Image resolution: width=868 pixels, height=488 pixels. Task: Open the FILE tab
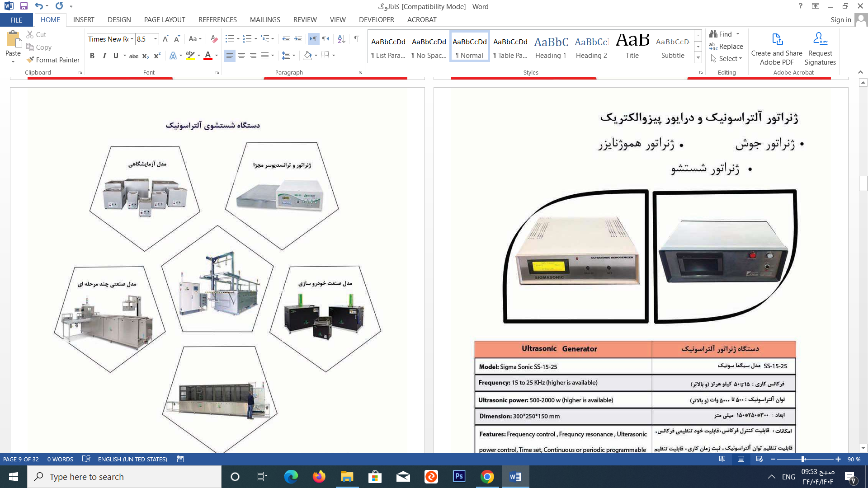pos(16,20)
